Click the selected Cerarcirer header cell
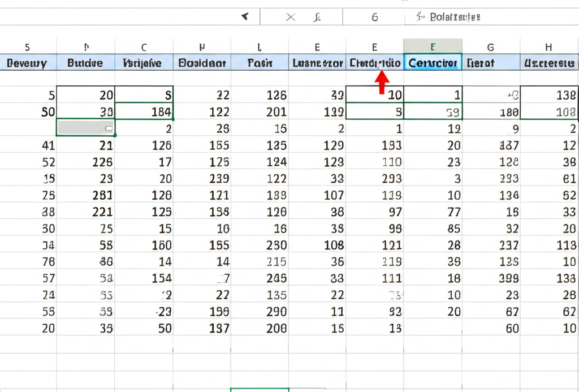This screenshot has width=579, height=392. tap(433, 63)
